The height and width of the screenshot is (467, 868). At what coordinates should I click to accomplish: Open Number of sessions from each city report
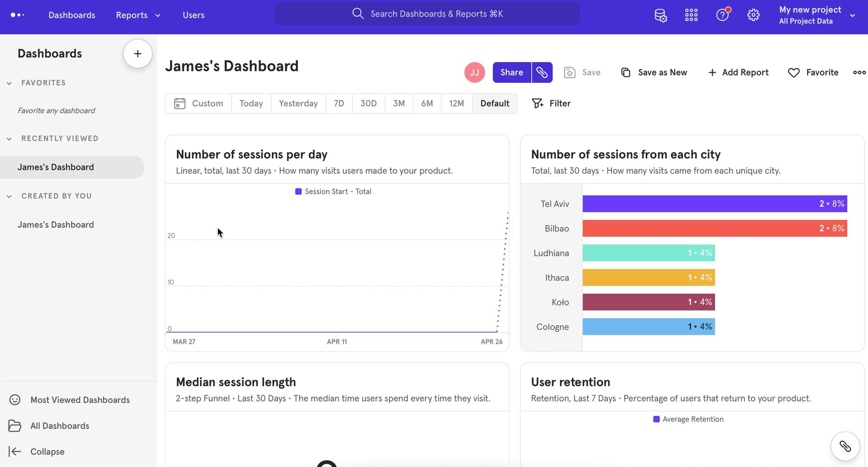[x=626, y=155]
